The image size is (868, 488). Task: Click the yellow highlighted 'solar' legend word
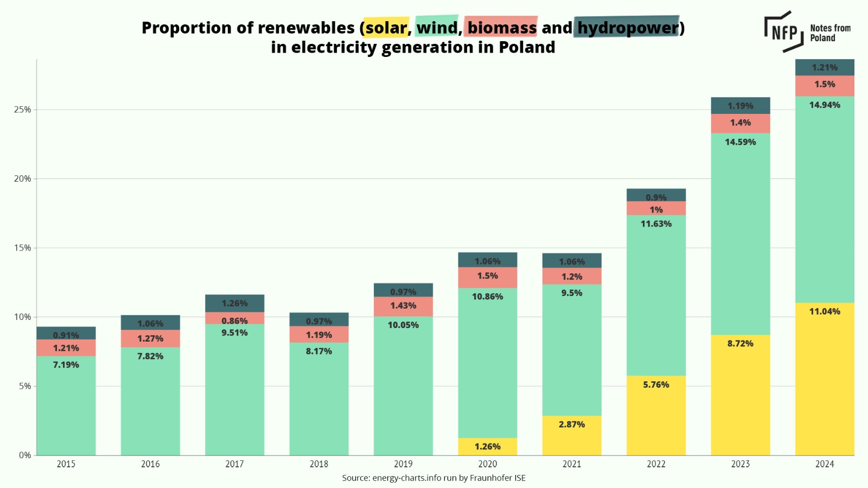pos(386,27)
